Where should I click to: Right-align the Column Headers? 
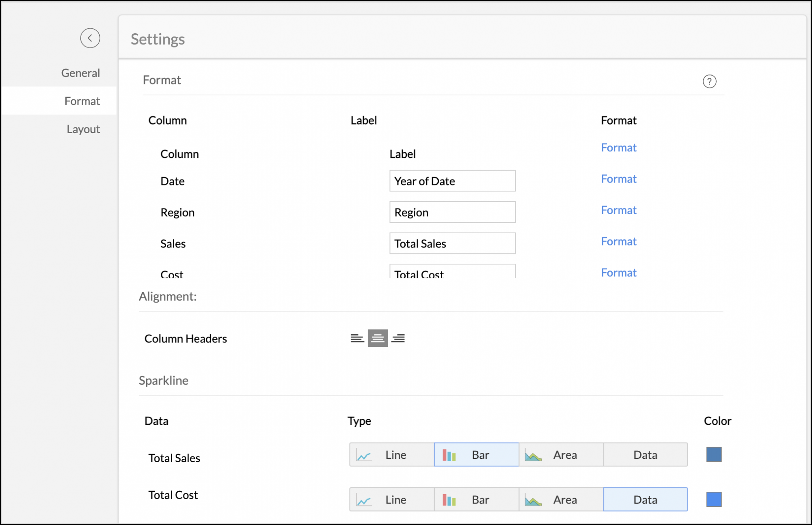point(398,338)
